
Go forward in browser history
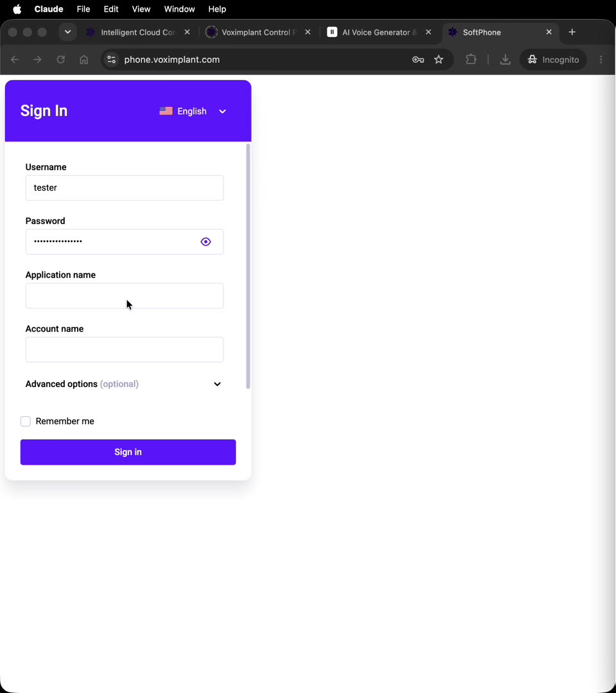tap(38, 60)
